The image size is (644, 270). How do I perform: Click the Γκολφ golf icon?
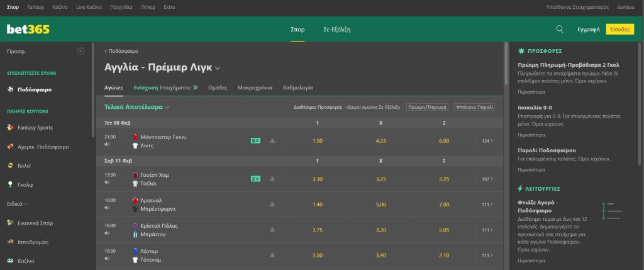(11, 184)
